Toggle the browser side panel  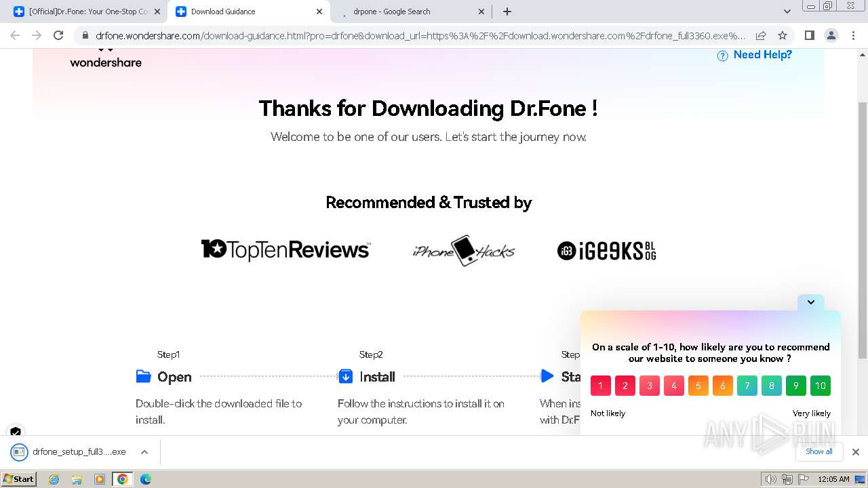click(809, 35)
